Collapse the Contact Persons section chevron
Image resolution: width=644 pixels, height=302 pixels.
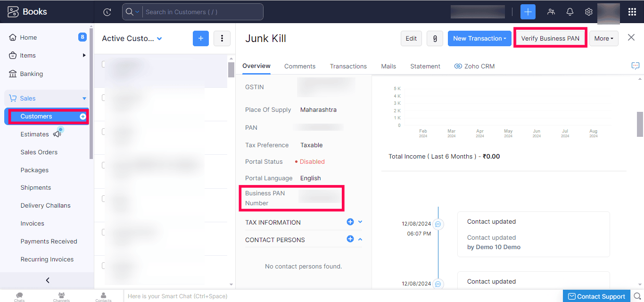[x=360, y=239]
